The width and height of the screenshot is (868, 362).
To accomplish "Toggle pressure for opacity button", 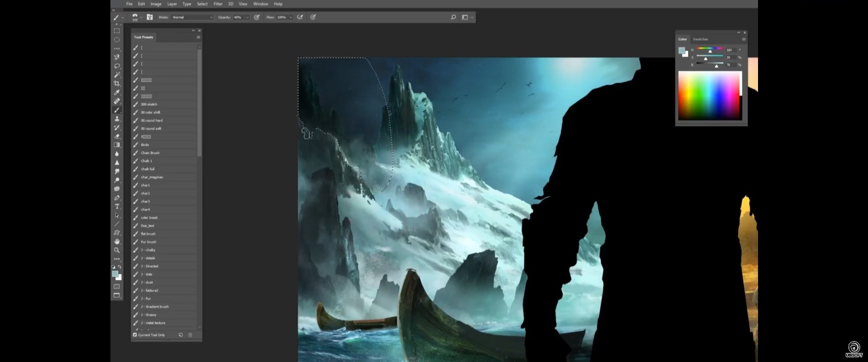I will (x=257, y=17).
